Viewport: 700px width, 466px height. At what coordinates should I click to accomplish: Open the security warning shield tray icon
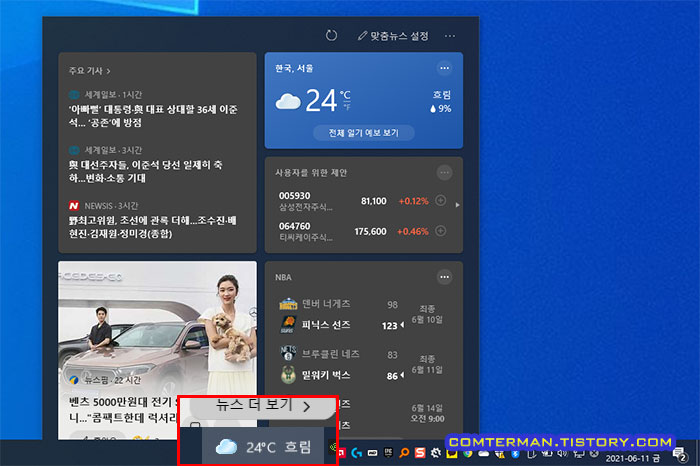[x=500, y=454]
